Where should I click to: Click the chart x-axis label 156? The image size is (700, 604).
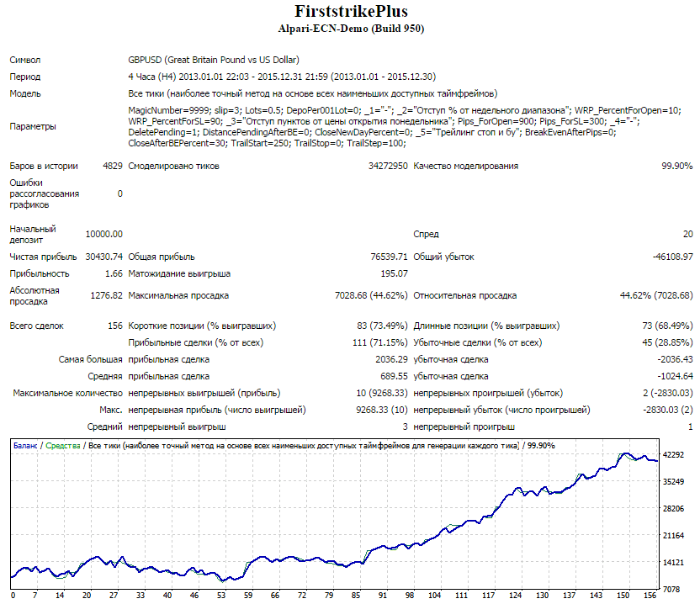point(650,595)
